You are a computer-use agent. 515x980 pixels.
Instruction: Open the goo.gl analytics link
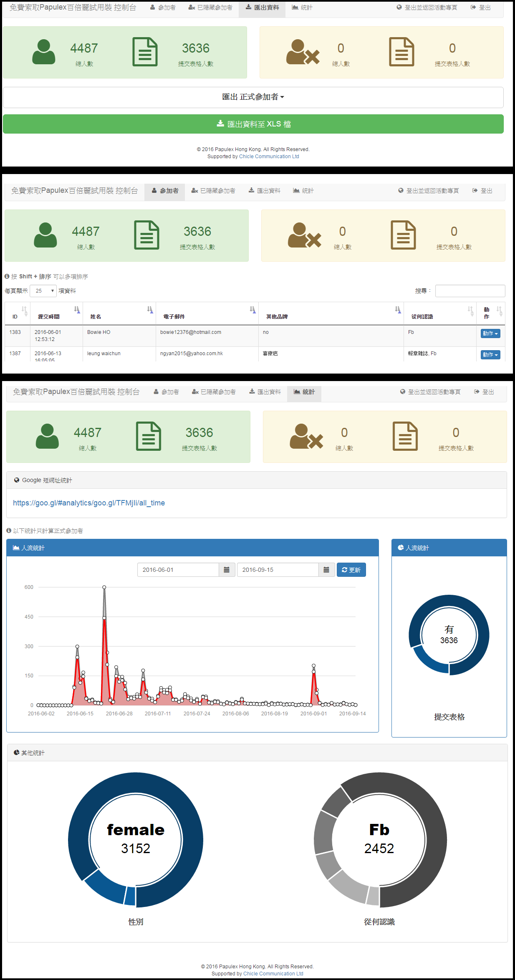tap(89, 503)
